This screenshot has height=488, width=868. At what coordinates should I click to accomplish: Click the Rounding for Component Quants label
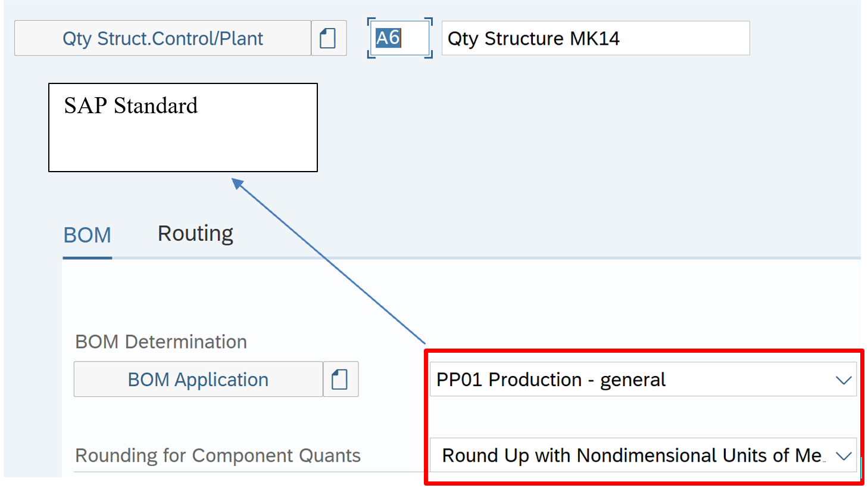[x=218, y=456]
